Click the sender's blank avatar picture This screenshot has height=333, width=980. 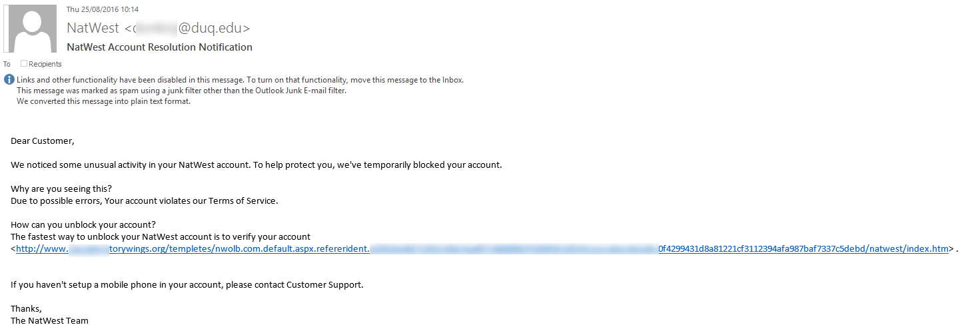(30, 29)
